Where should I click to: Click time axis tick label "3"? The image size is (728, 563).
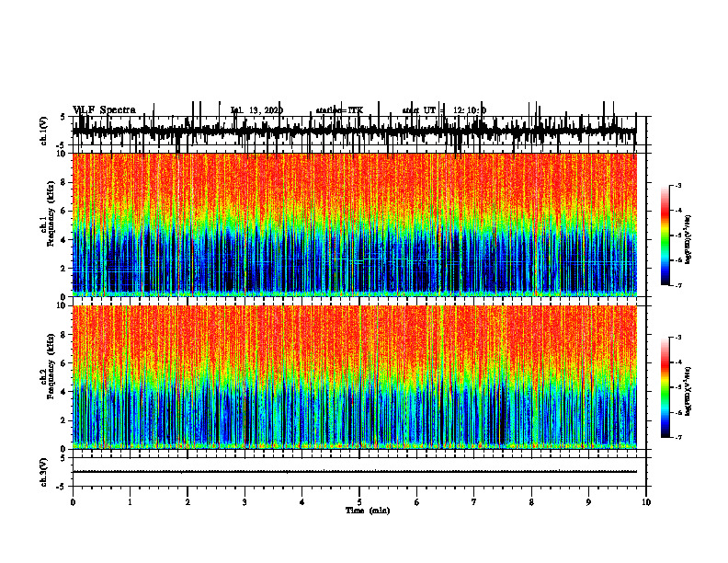pyautogui.click(x=245, y=502)
